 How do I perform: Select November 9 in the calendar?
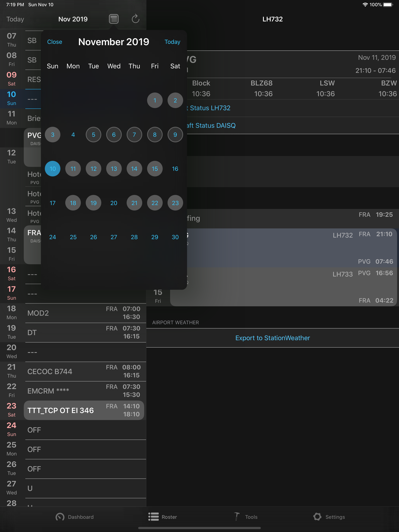[175, 135]
